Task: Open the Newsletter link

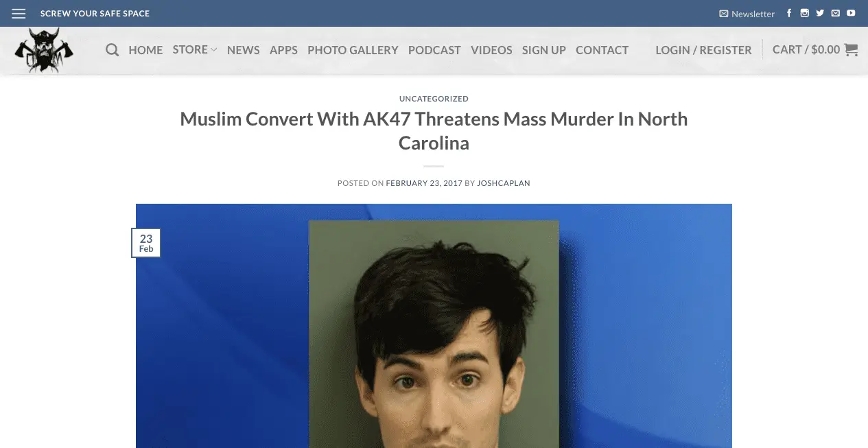Action: pos(747,14)
